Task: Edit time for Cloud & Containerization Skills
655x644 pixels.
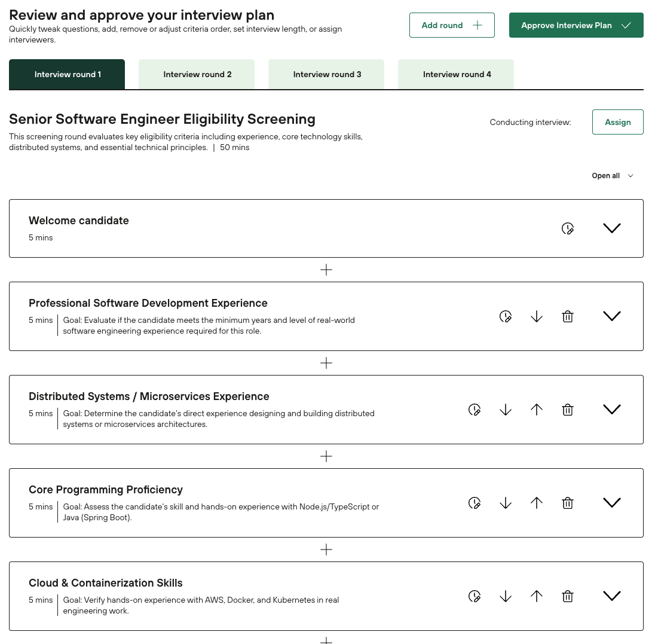Action: tap(475, 596)
